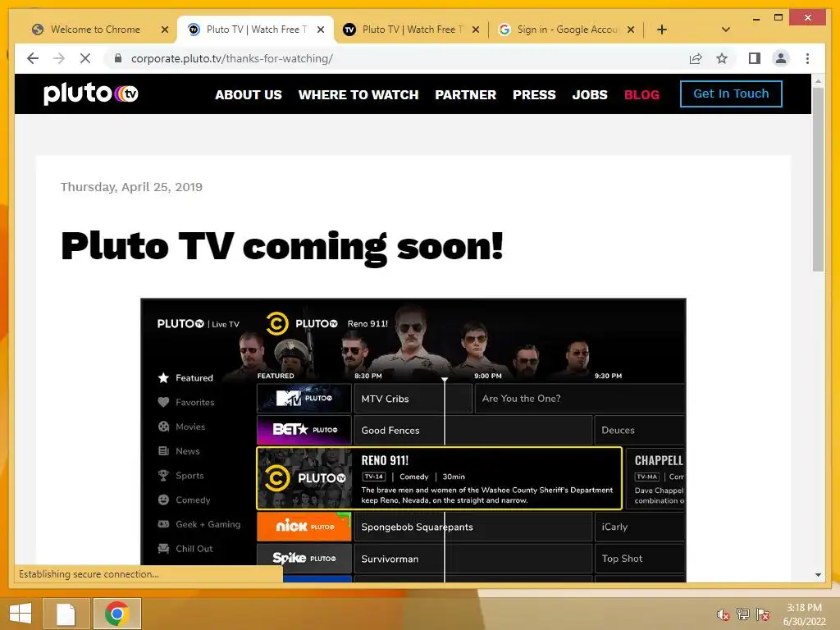This screenshot has width=840, height=630.
Task: Go to the Partner page
Action: (466, 95)
